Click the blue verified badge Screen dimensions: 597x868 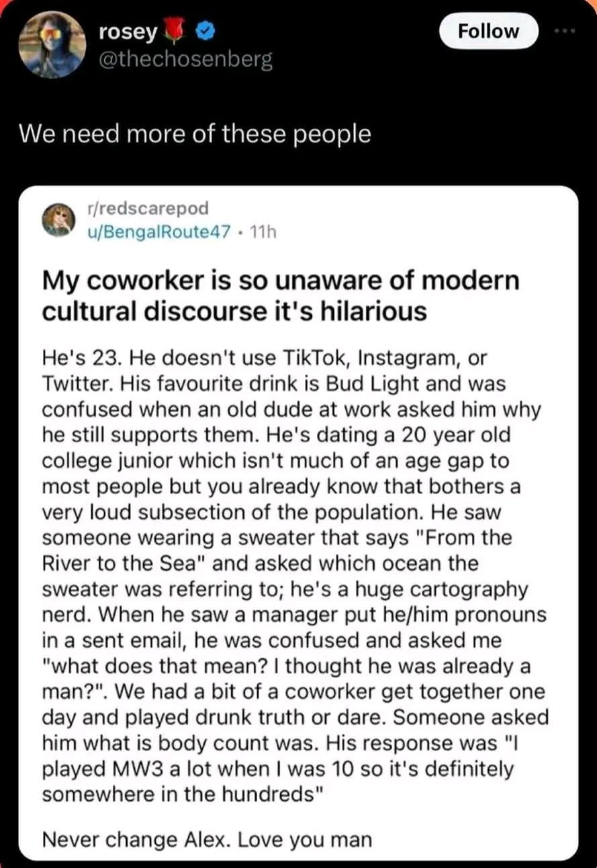click(x=206, y=31)
